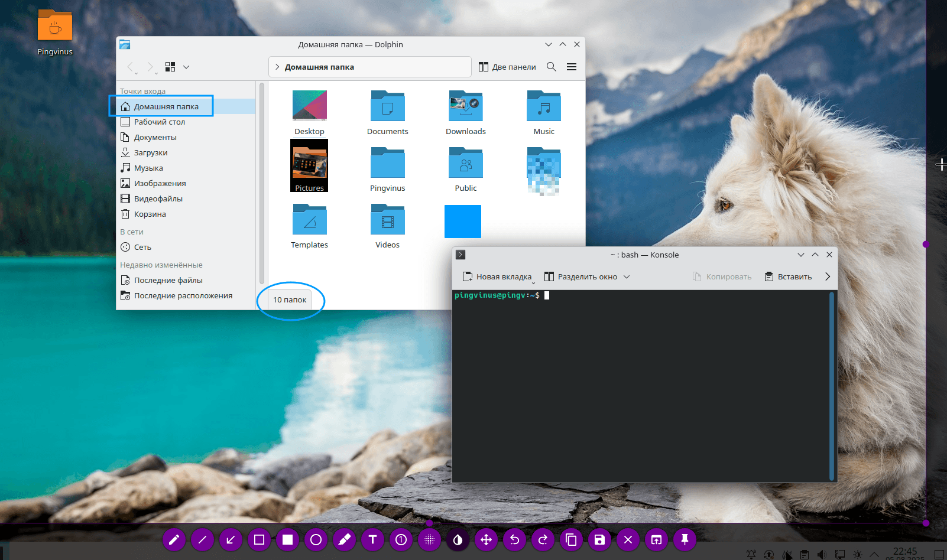
Task: Save the capture with floppy icon
Action: (599, 539)
